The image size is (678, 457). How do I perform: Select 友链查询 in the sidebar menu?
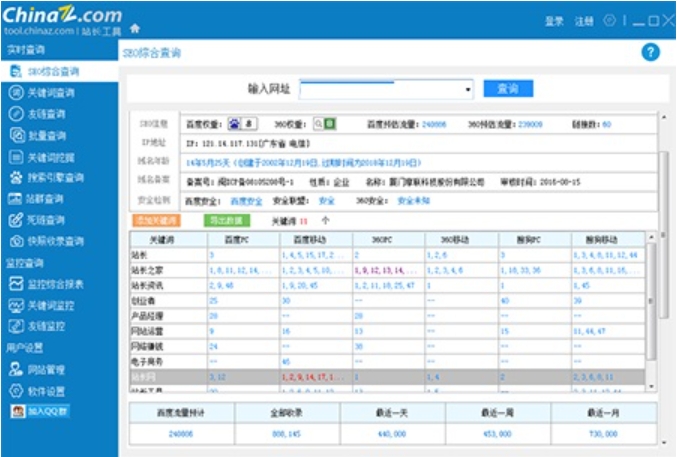pyautogui.click(x=47, y=114)
